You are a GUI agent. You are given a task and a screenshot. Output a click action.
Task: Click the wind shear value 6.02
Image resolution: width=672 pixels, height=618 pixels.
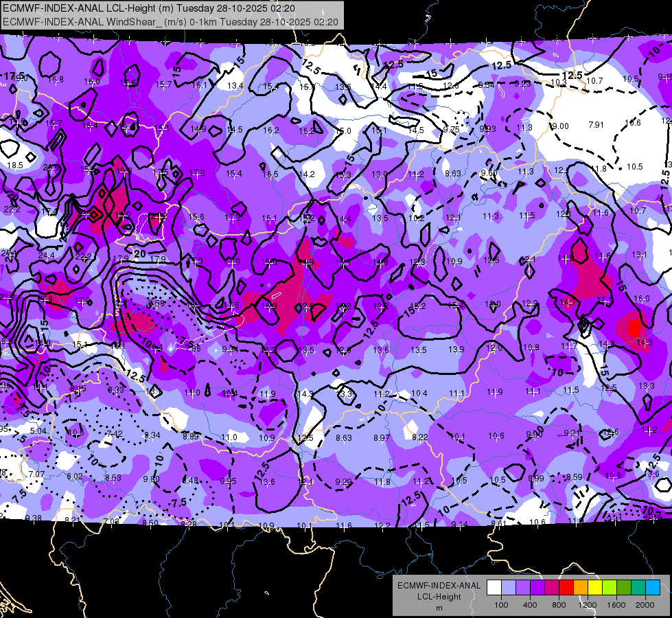(x=75, y=477)
